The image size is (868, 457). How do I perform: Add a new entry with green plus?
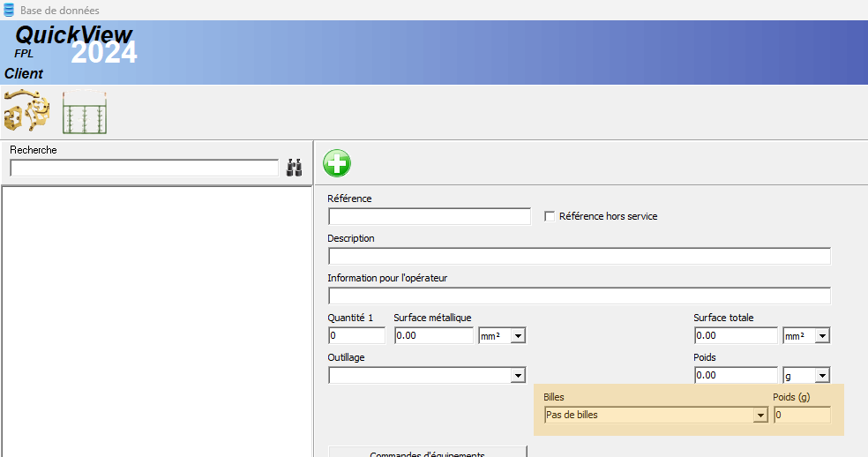tap(336, 163)
